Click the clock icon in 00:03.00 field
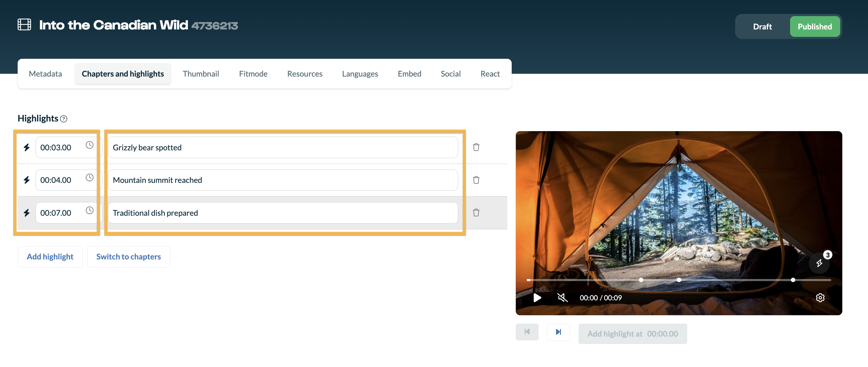The image size is (868, 367). (89, 145)
